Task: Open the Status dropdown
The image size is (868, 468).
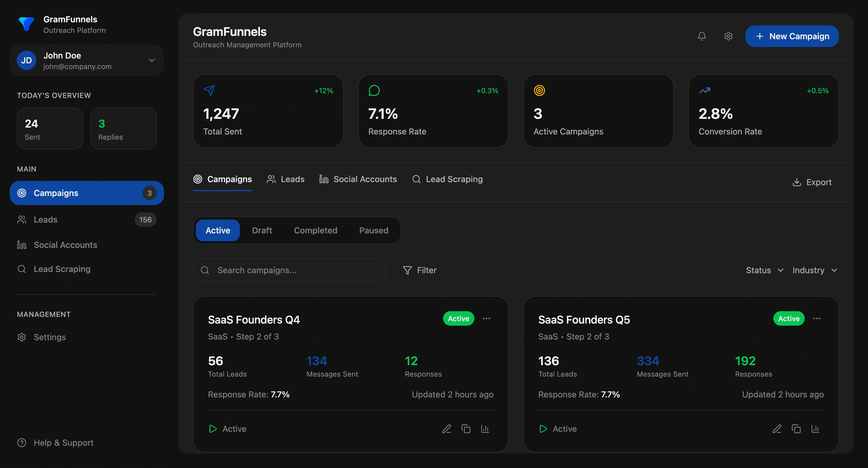Action: tap(764, 270)
